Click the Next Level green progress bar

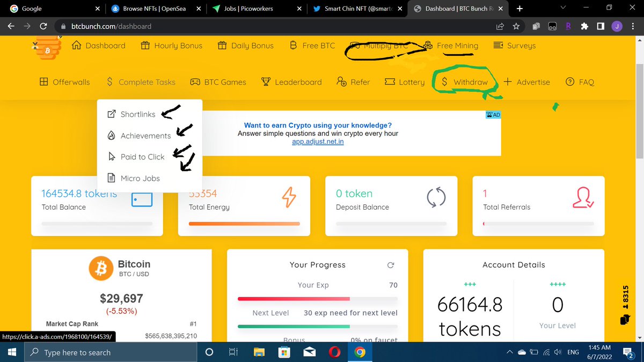[x=318, y=326]
